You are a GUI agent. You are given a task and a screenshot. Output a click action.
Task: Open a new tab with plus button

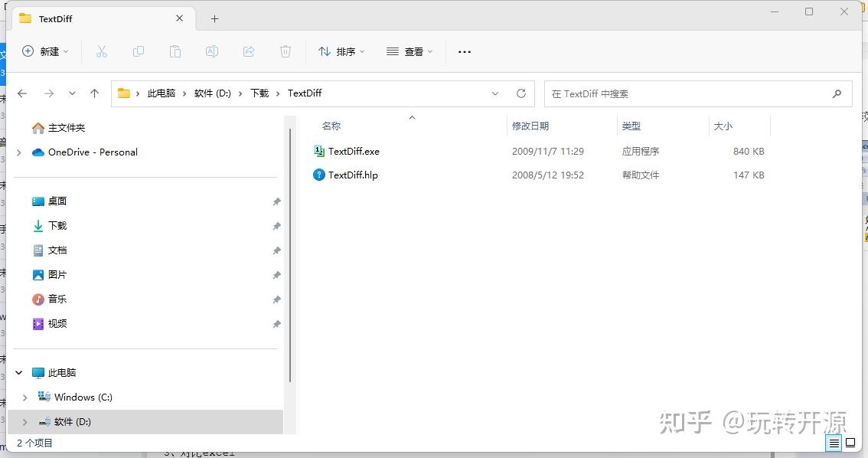point(215,19)
